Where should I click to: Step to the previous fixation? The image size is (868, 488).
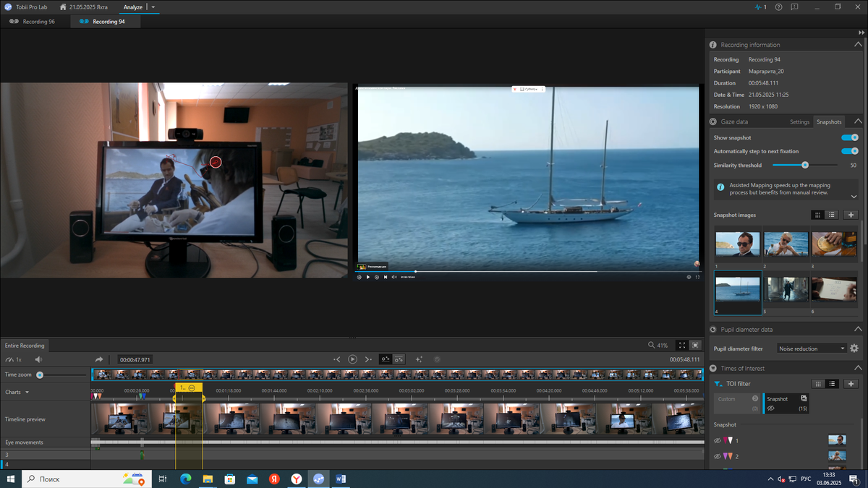coord(337,359)
